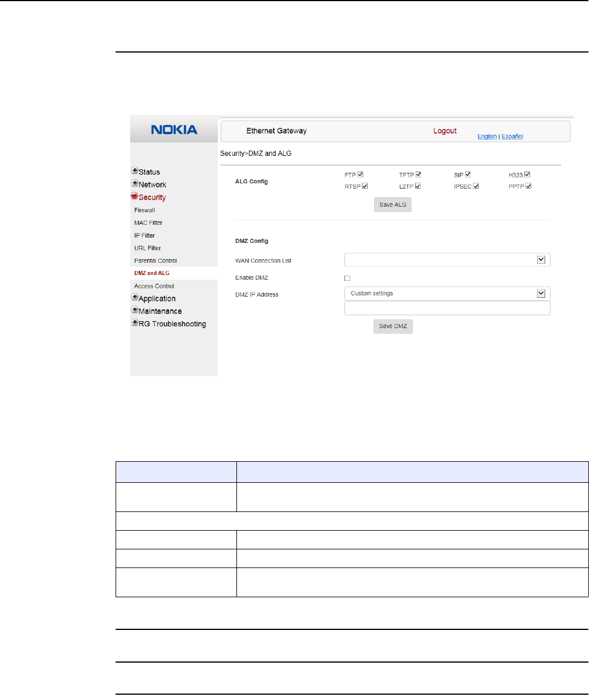This screenshot has height=700, width=589.
Task: Click the DMZ IP address text field
Action: (447, 308)
